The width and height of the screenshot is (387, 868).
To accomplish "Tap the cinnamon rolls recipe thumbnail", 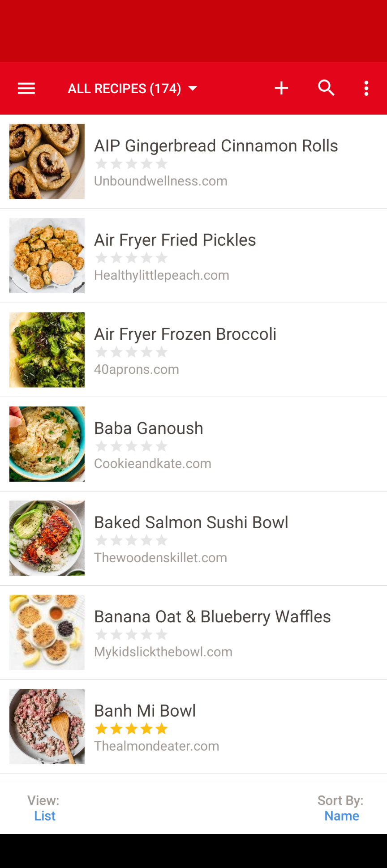I will pos(47,162).
